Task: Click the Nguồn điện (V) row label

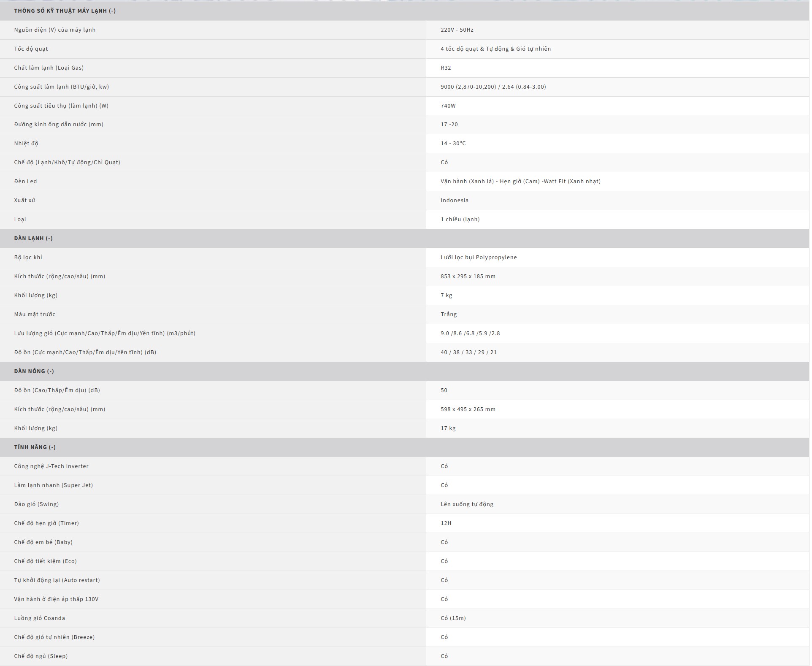Action: 55,30
